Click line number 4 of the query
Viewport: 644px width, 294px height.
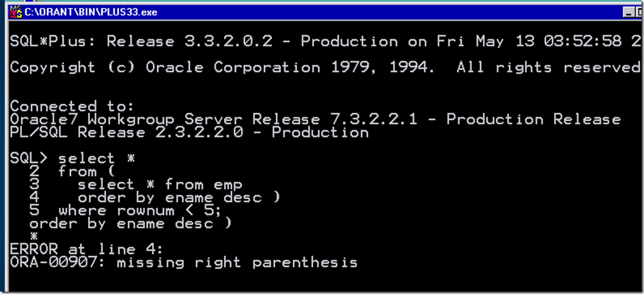pyautogui.click(x=34, y=197)
